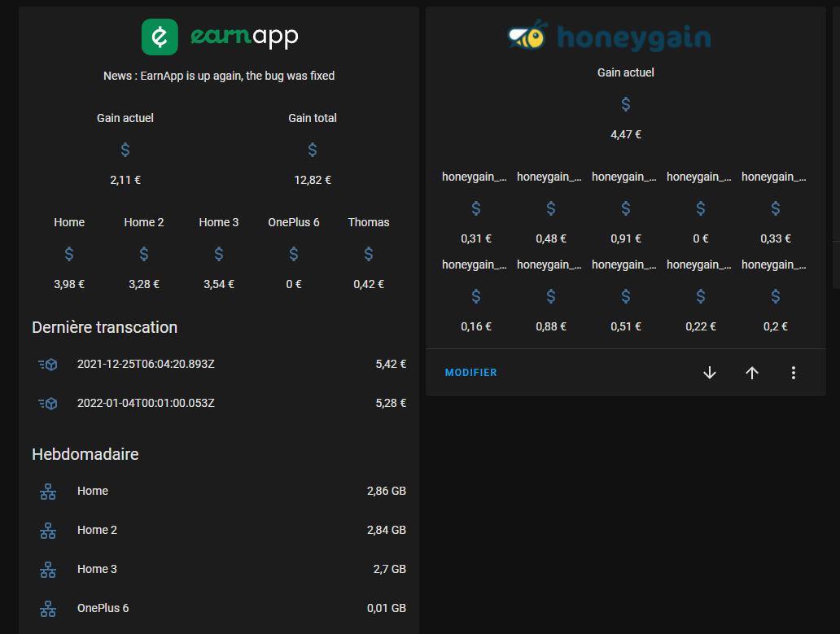Open the honeygain dollar icon above 0,31 €

click(x=475, y=208)
